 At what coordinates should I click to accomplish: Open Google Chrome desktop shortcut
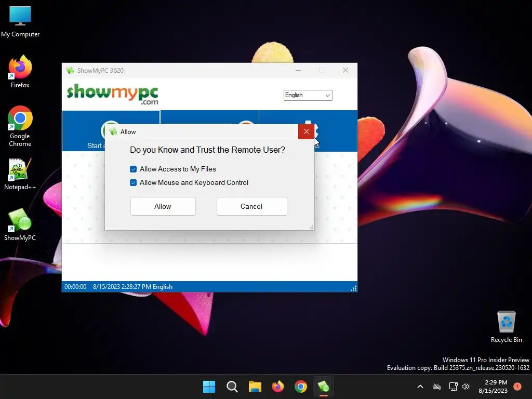(x=20, y=126)
